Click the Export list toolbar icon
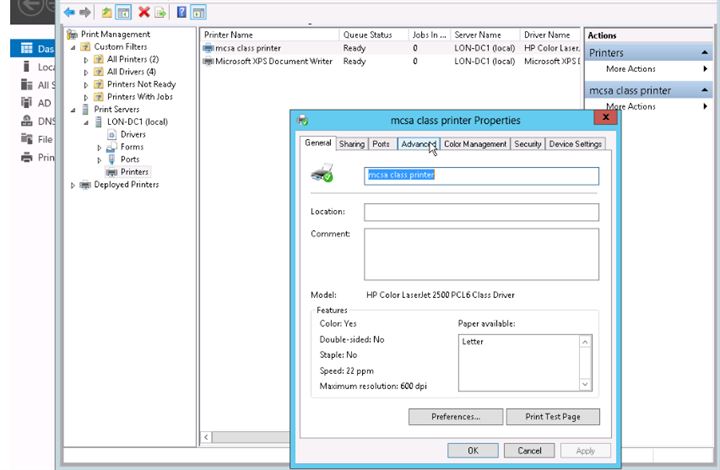720x470 pixels. point(160,12)
